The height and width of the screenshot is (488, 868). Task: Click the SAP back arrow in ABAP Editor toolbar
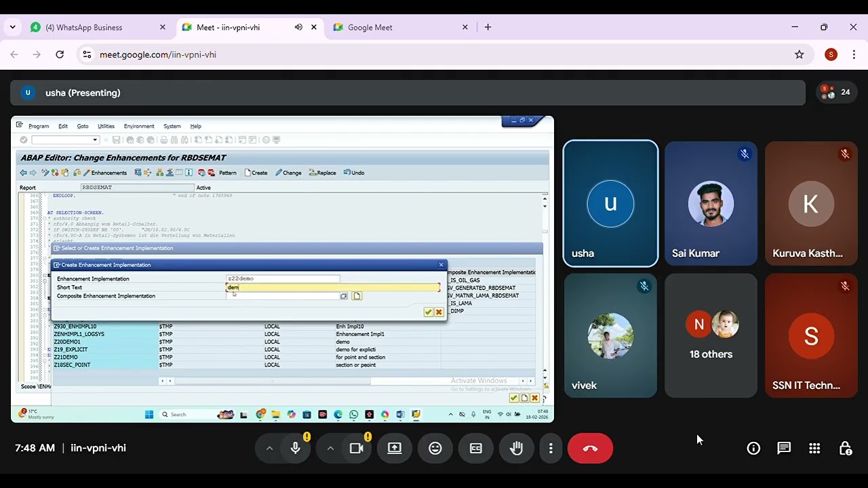coord(23,173)
